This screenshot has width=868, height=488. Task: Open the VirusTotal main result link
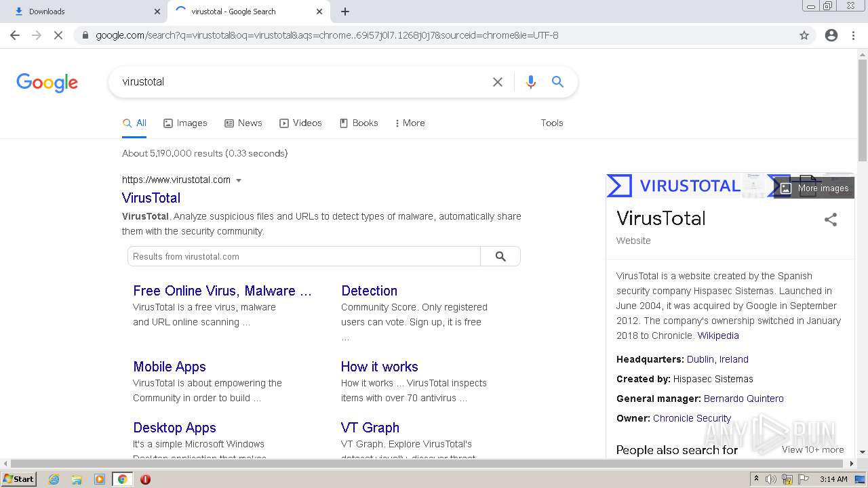pyautogui.click(x=151, y=198)
